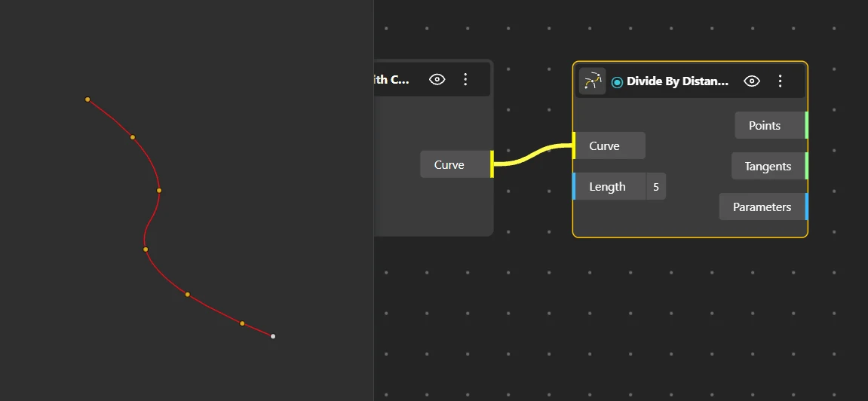This screenshot has width=868, height=401.
Task: Toggle eye visibility on Divide By Distance node
Action: pos(752,81)
